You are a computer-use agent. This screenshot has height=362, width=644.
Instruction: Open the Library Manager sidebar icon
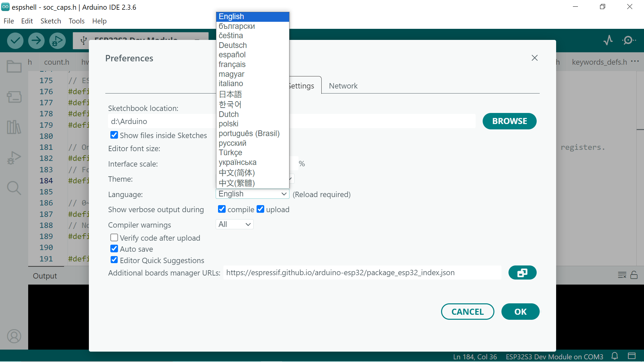(x=14, y=127)
